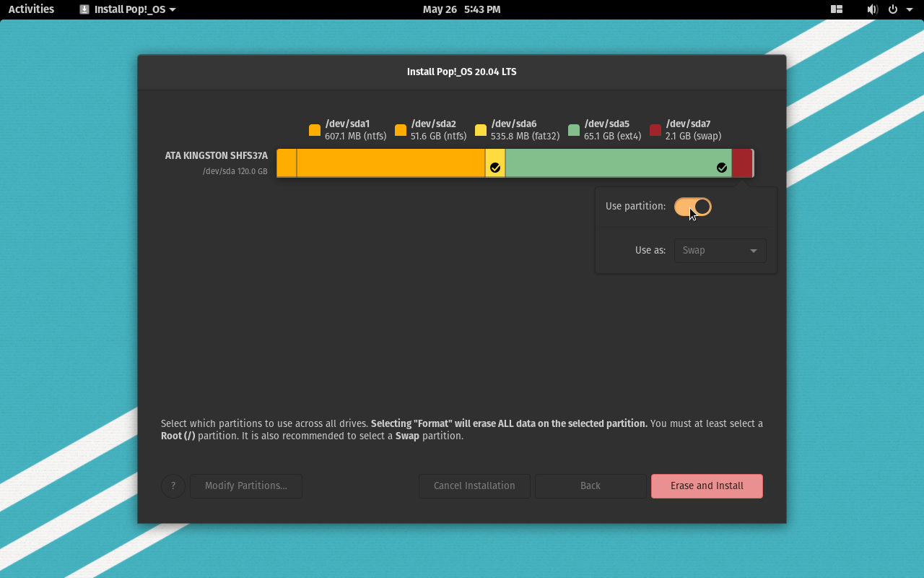Click the 2.1 GB (swap) legend text

[x=694, y=136]
